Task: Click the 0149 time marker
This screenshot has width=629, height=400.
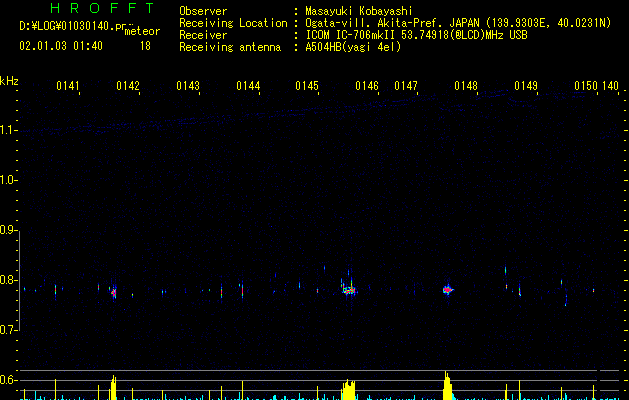Action: [526, 86]
